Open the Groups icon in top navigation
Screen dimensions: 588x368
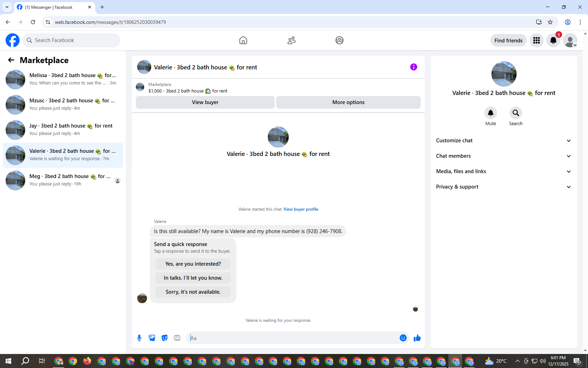point(339,40)
